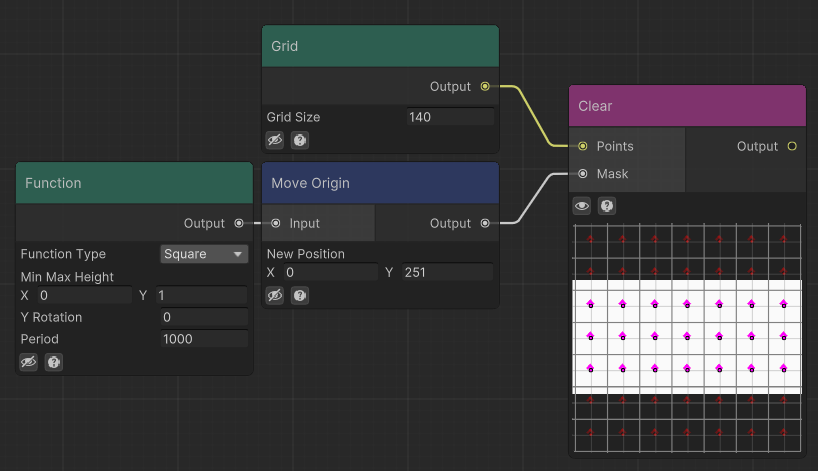
Task: Open help for the Clear node
Action: pos(607,206)
